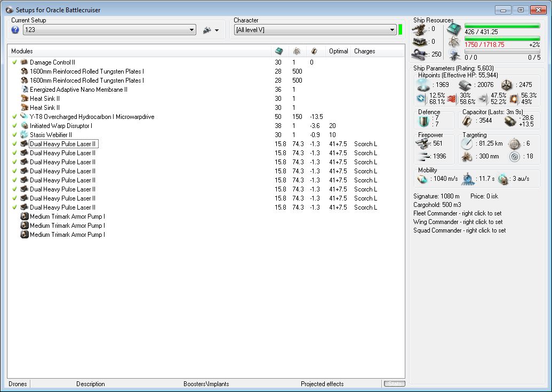
Task: Click the Defence shield icon
Action: coord(423,122)
